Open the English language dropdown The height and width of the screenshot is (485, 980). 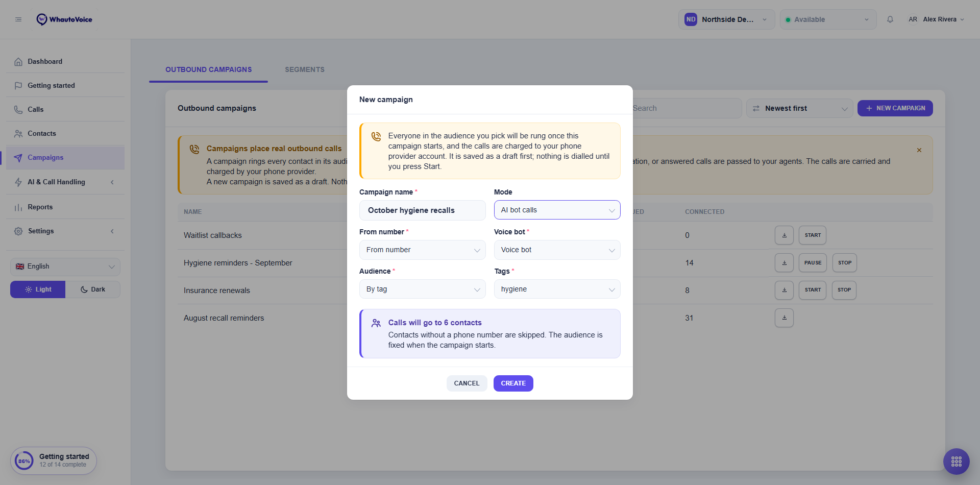pyautogui.click(x=65, y=266)
